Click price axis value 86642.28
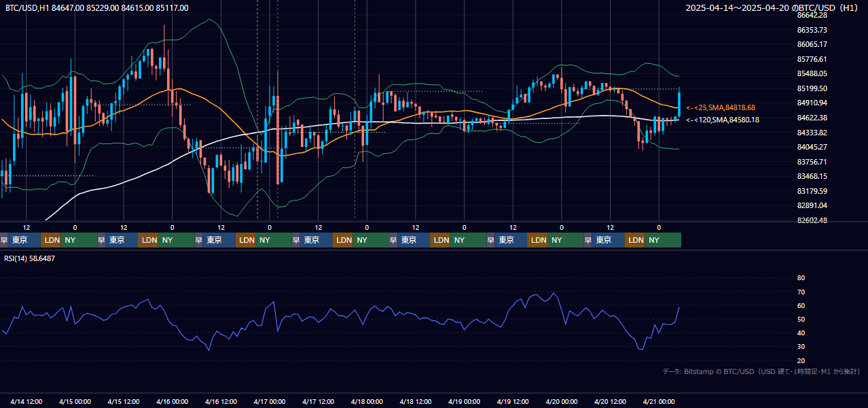Screen dimensions: 868x408 [x=812, y=15]
